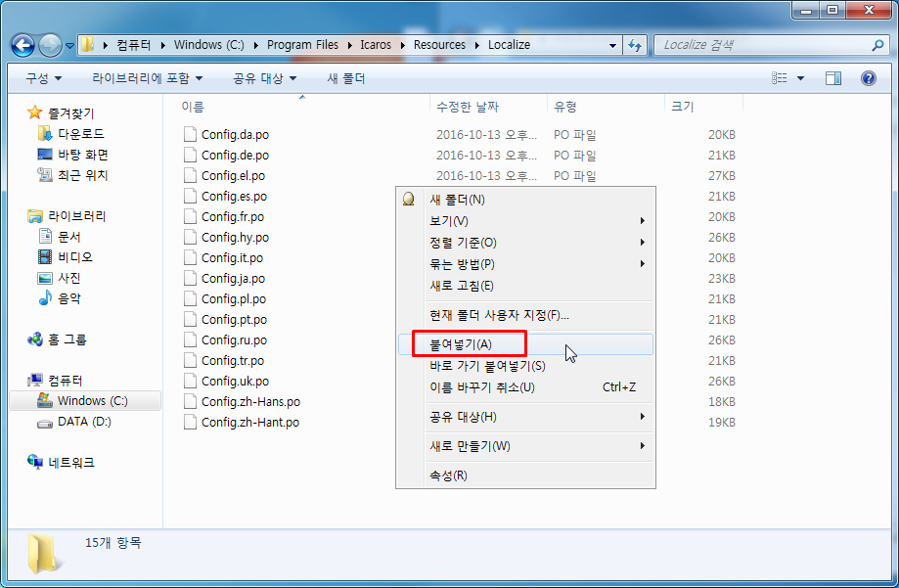Expand 새로 만들기(W) submenu
The width and height of the screenshot is (899, 588).
pos(525,446)
